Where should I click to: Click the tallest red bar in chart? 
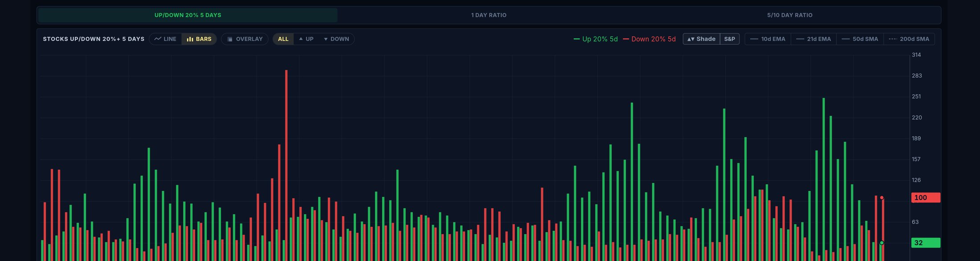[x=286, y=165]
